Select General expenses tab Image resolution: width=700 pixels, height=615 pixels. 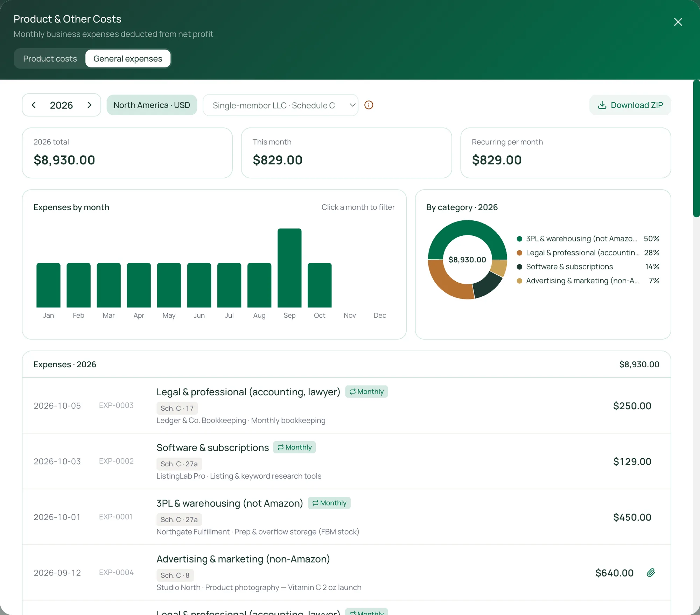pyautogui.click(x=128, y=58)
